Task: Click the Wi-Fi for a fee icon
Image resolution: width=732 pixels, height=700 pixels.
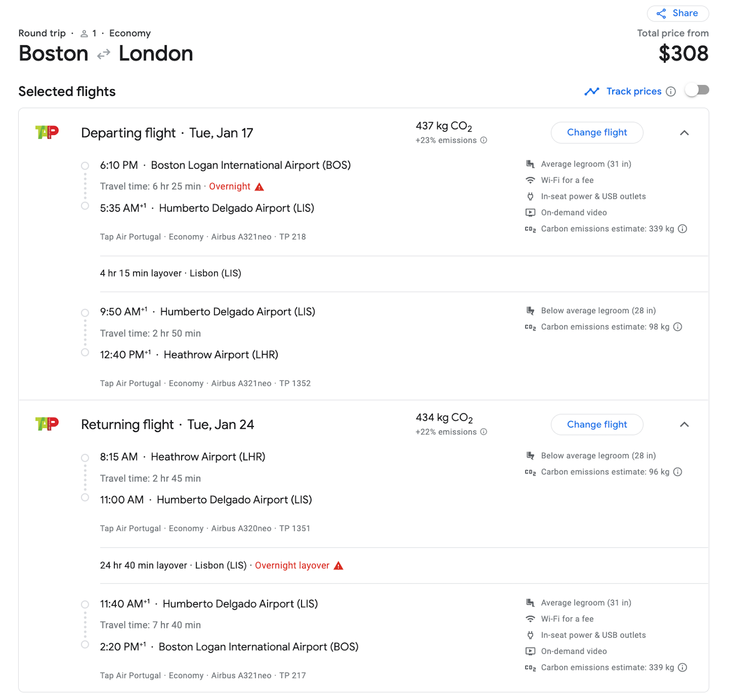Action: [530, 180]
